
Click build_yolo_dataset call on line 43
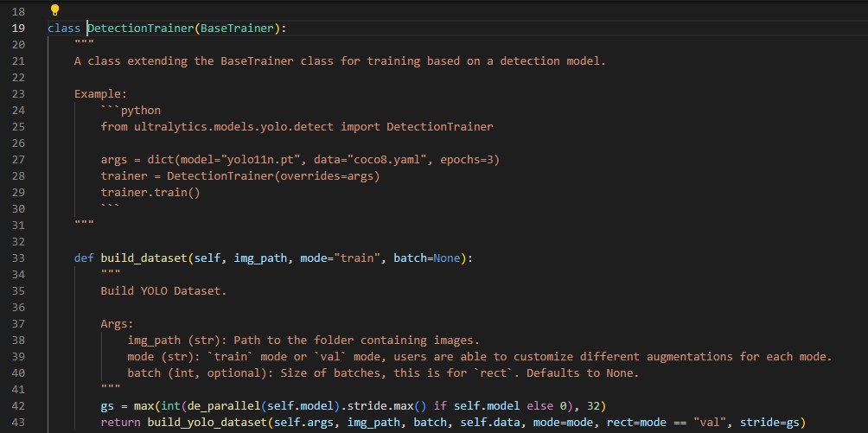click(207, 423)
